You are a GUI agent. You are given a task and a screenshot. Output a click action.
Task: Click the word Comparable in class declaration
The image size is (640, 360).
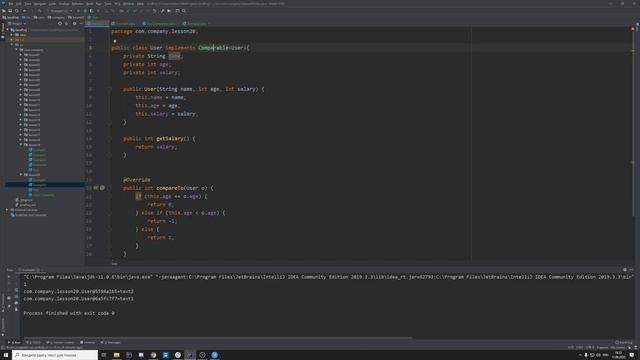click(213, 48)
